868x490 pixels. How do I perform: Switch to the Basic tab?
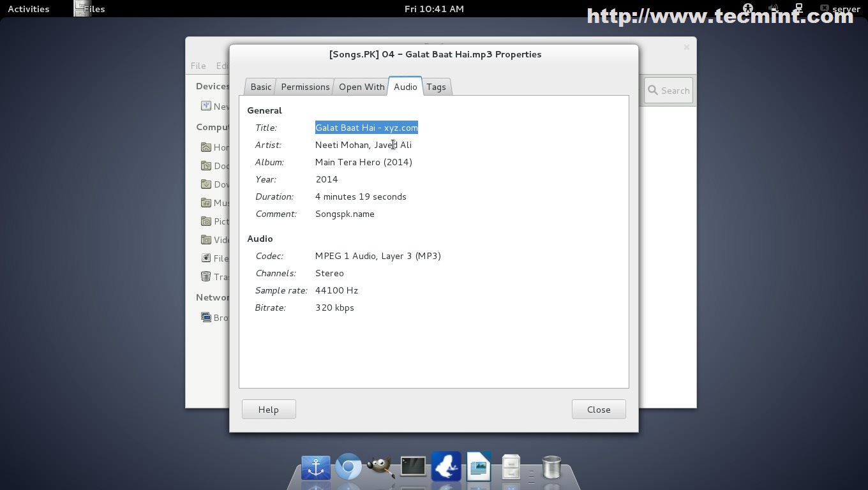(260, 87)
